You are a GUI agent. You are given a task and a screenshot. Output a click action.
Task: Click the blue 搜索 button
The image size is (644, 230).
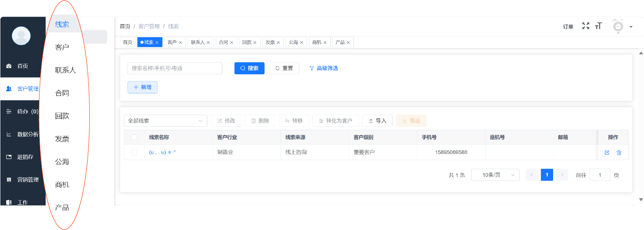pyautogui.click(x=249, y=69)
